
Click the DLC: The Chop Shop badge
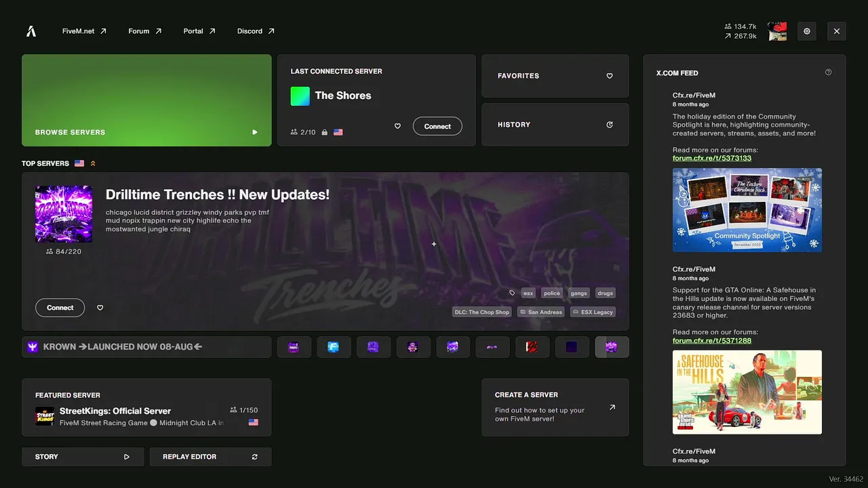tap(482, 312)
